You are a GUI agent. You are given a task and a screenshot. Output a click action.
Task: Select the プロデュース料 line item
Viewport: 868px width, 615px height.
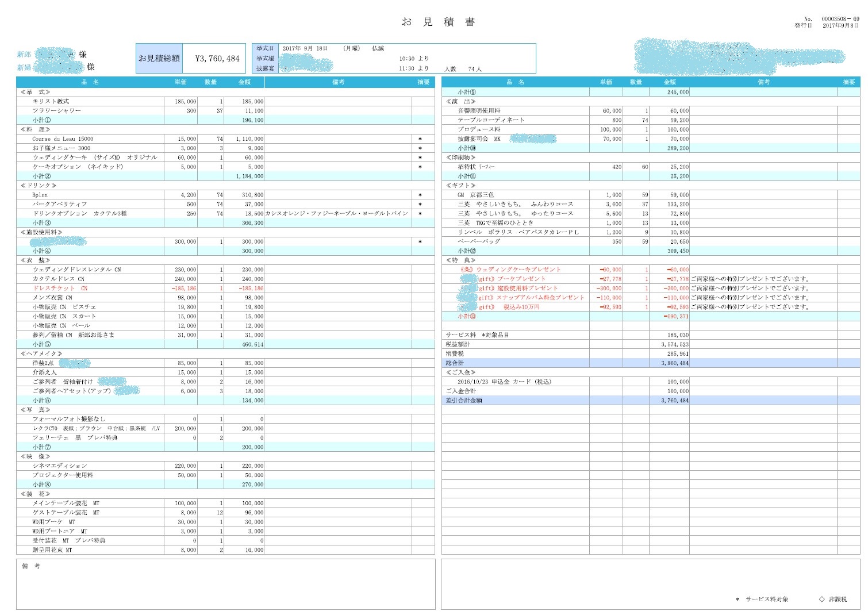pos(479,129)
